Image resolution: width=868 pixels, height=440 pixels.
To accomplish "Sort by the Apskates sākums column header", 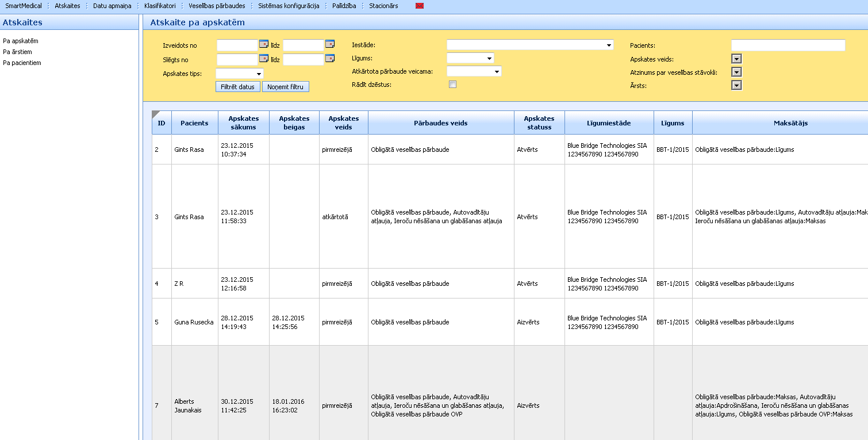I will [x=243, y=123].
